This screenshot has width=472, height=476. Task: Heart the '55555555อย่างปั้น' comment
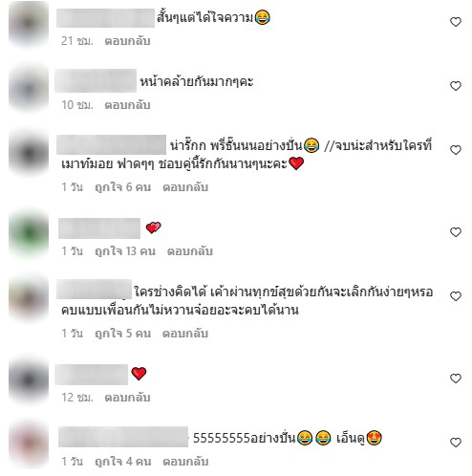(456, 443)
